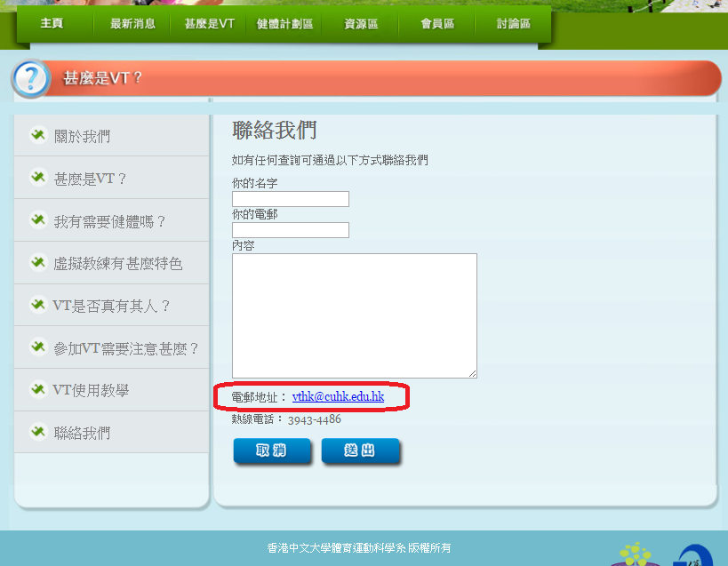This screenshot has height=566, width=728.
Task: Select 健體計劃區 from the navigation bar
Action: point(284,24)
